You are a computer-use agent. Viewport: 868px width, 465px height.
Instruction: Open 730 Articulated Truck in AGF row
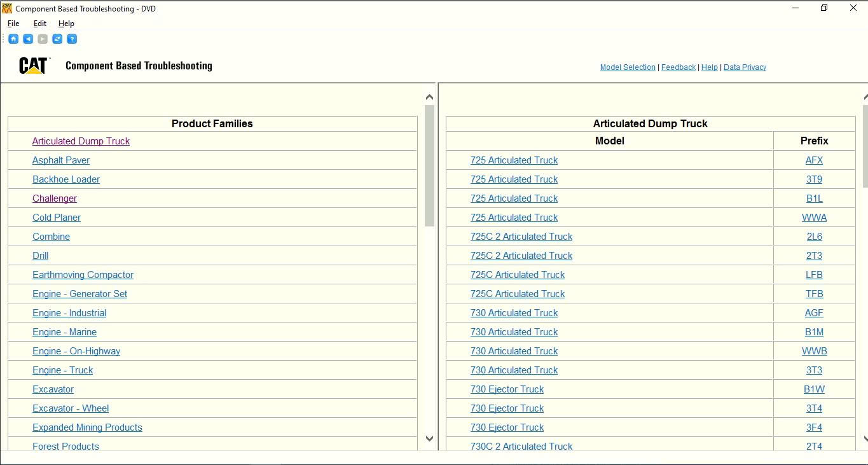pyautogui.click(x=514, y=313)
